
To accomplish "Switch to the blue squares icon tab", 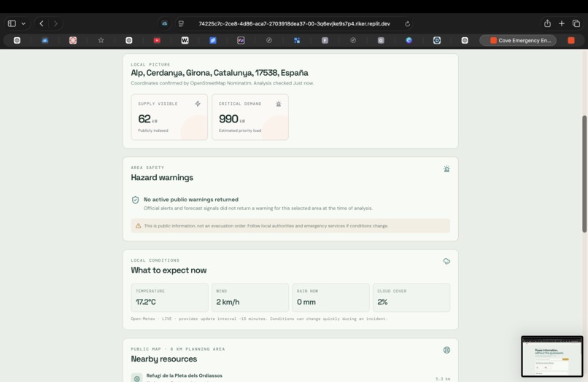I will click(x=297, y=41).
